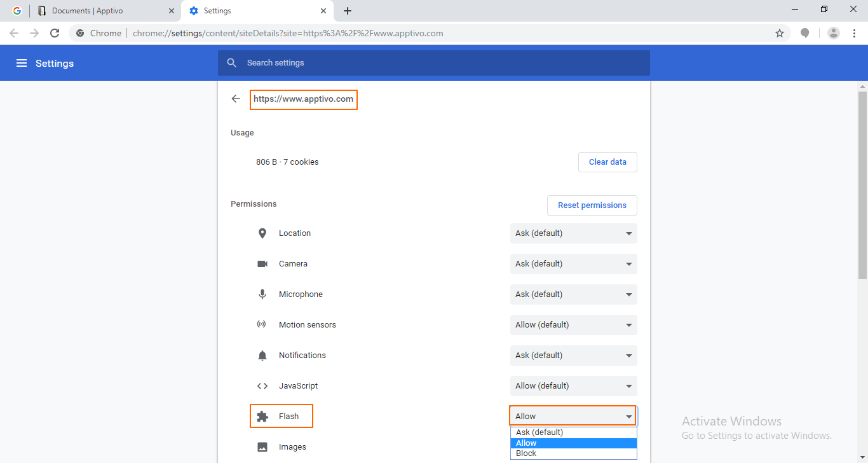Open the Location permission dropdown
This screenshot has width=868, height=463.
tap(573, 233)
